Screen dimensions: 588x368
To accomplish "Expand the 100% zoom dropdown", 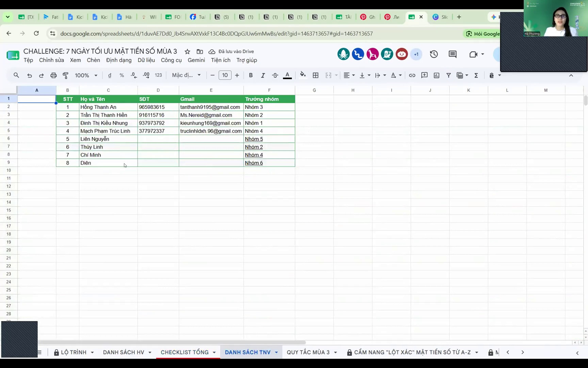I will (x=86, y=75).
